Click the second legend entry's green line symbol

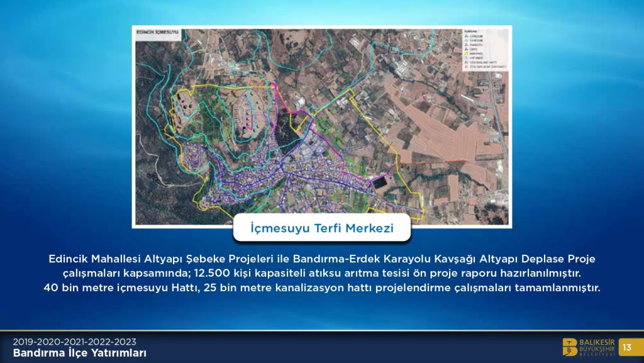[468, 40]
